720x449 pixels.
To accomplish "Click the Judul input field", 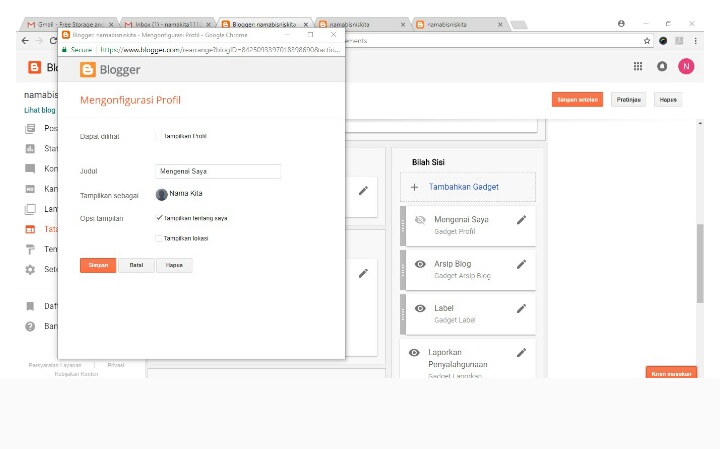I will point(218,171).
